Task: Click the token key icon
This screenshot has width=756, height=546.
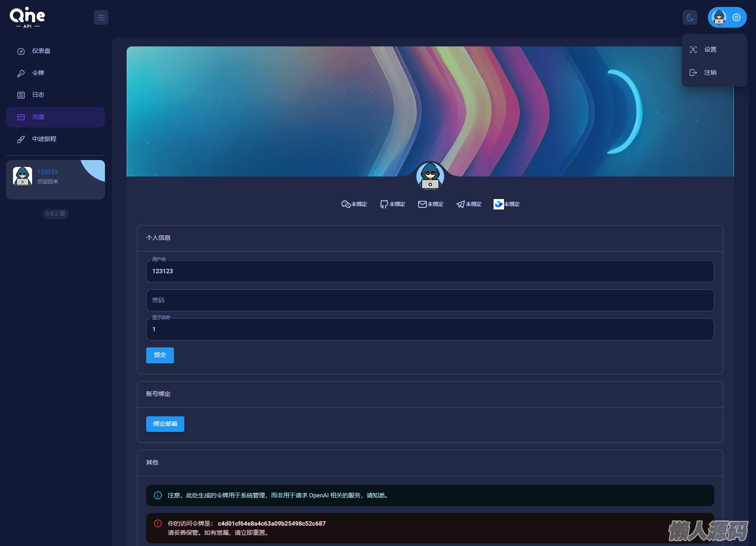Action: 21,73
